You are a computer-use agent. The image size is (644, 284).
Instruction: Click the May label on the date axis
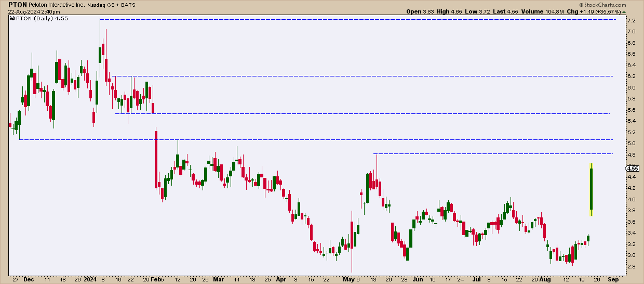click(350, 279)
